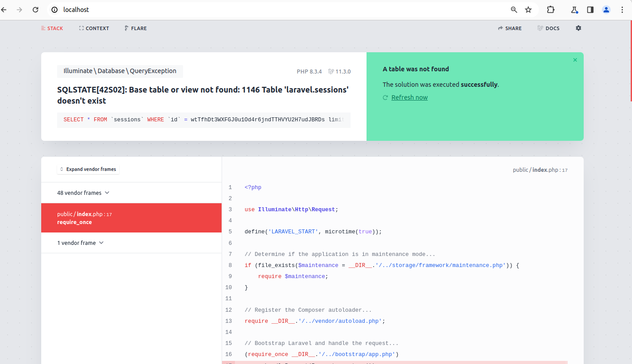Click the SELECT * FROM sessions query
This screenshot has width=632, height=364.
[204, 120]
